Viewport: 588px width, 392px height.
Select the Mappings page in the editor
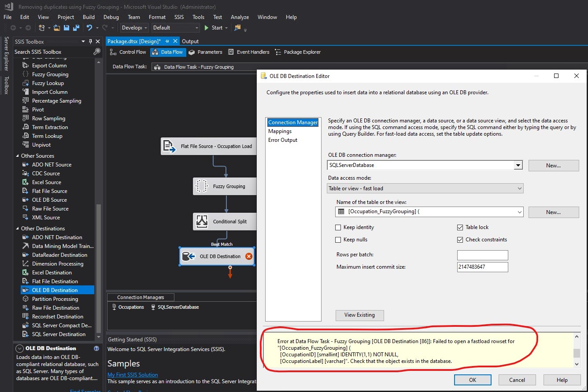click(x=280, y=131)
